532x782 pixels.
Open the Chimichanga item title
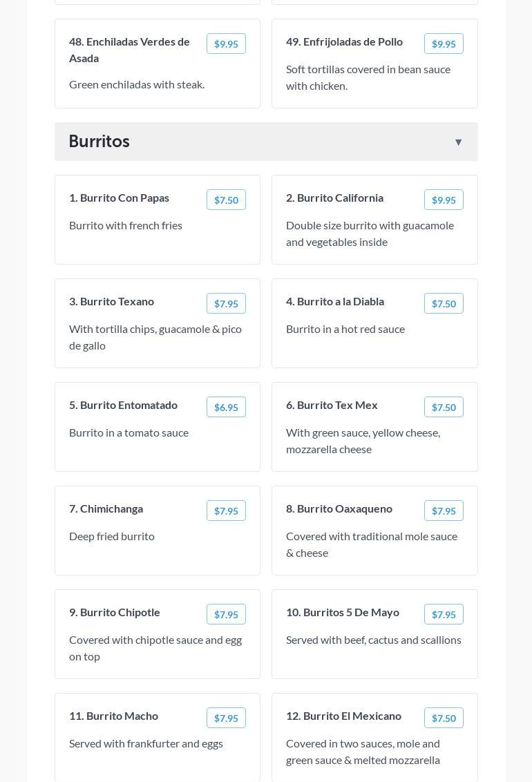[x=106, y=508]
